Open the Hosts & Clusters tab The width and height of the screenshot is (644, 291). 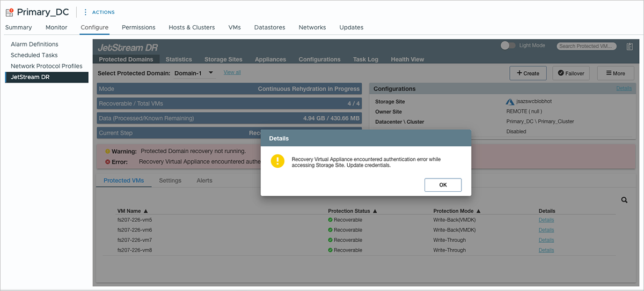[x=192, y=27]
